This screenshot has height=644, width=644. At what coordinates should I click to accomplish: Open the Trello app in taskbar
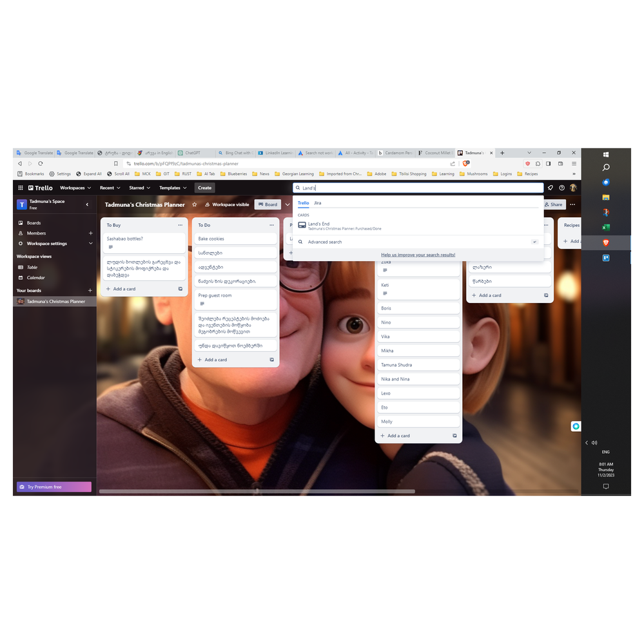pyautogui.click(x=606, y=258)
